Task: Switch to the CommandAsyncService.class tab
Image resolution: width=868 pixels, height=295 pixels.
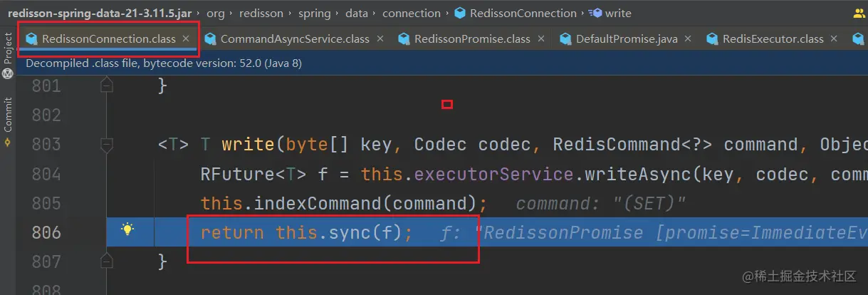Action: coord(293,39)
